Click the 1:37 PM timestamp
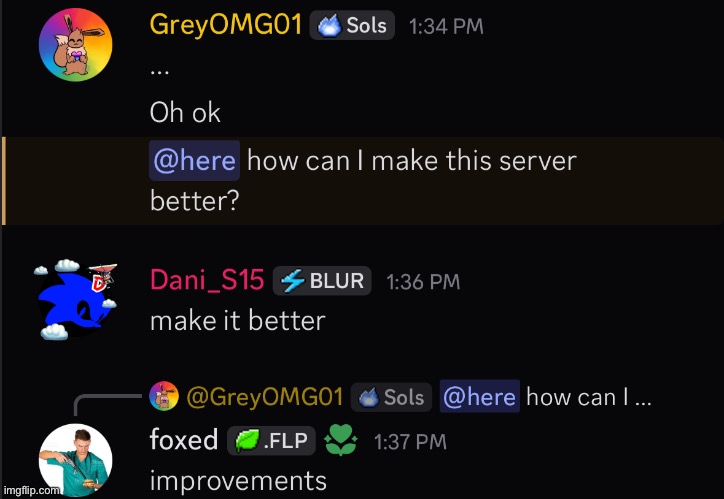Image resolution: width=724 pixels, height=499 pixels. point(410,442)
